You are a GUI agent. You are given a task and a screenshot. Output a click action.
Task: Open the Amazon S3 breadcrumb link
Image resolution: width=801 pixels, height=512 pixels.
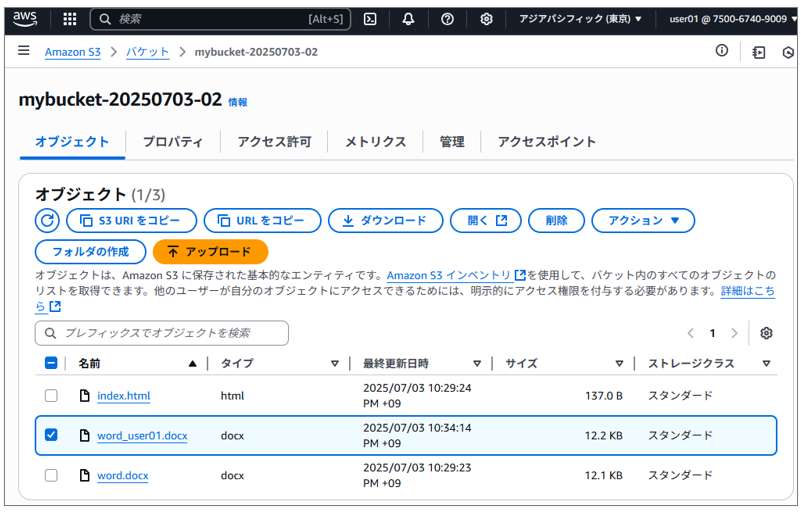tap(73, 52)
